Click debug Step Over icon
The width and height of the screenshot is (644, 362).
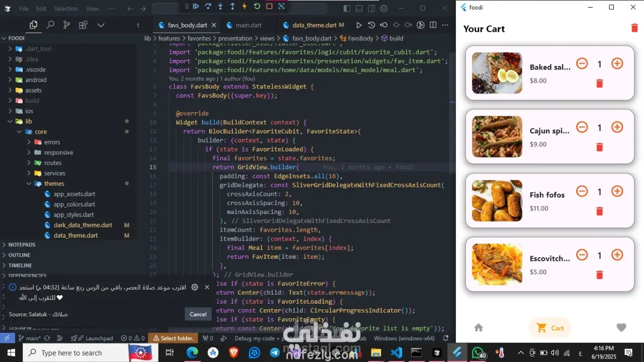click(x=208, y=6)
